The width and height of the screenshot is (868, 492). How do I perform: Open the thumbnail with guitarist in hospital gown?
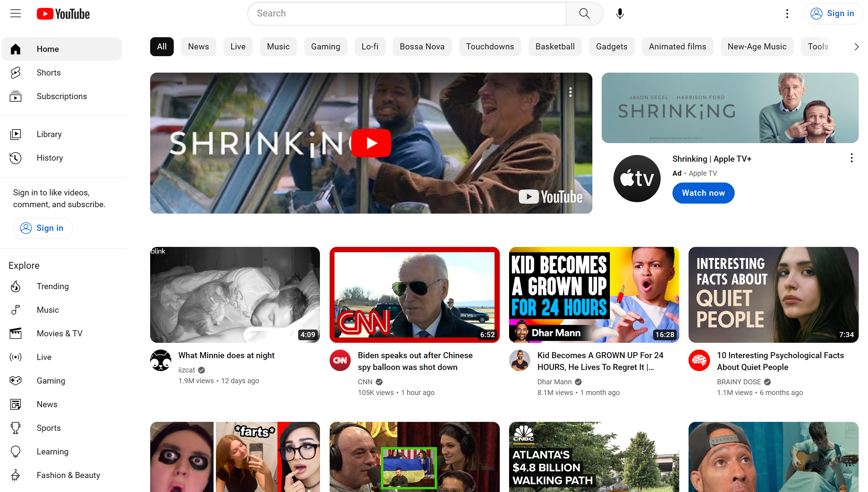click(x=773, y=457)
